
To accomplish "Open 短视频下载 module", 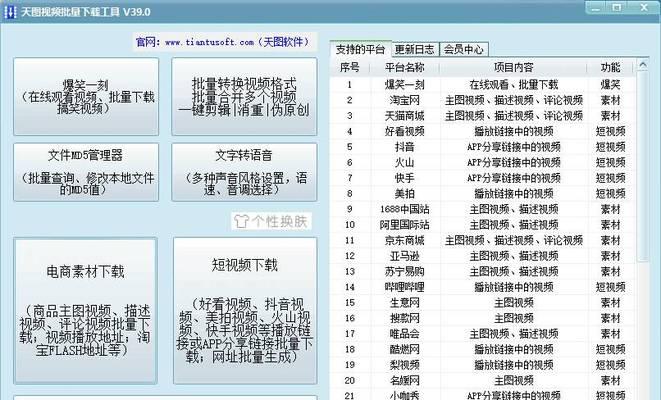I will (x=245, y=311).
